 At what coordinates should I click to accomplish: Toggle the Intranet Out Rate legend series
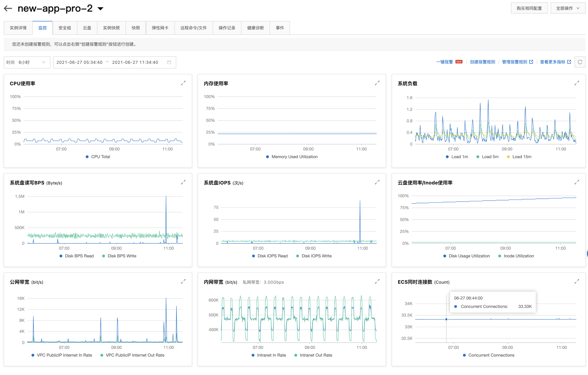313,355
